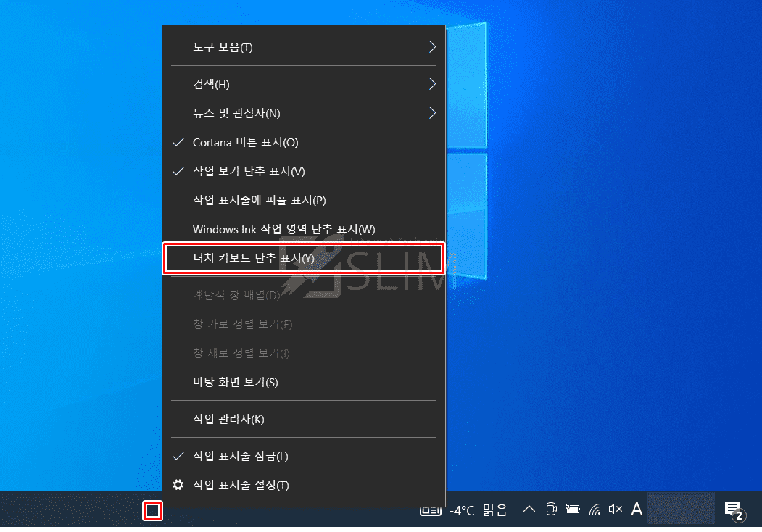The width and height of the screenshot is (762, 532).
Task: Click the news icon beside the weather
Action: (431, 511)
